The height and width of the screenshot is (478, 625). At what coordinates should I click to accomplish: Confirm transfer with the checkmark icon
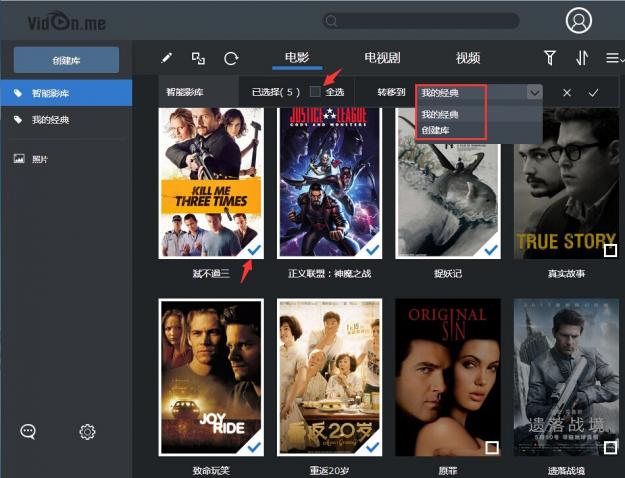593,93
